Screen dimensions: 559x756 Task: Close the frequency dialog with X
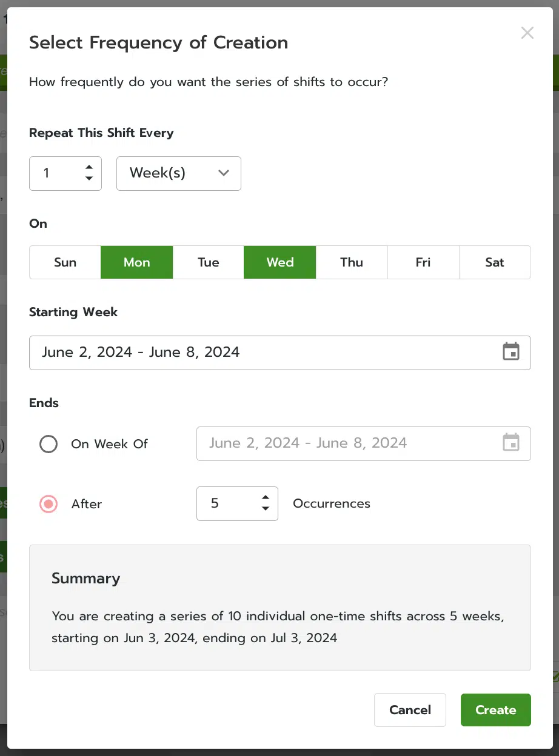coord(527,33)
